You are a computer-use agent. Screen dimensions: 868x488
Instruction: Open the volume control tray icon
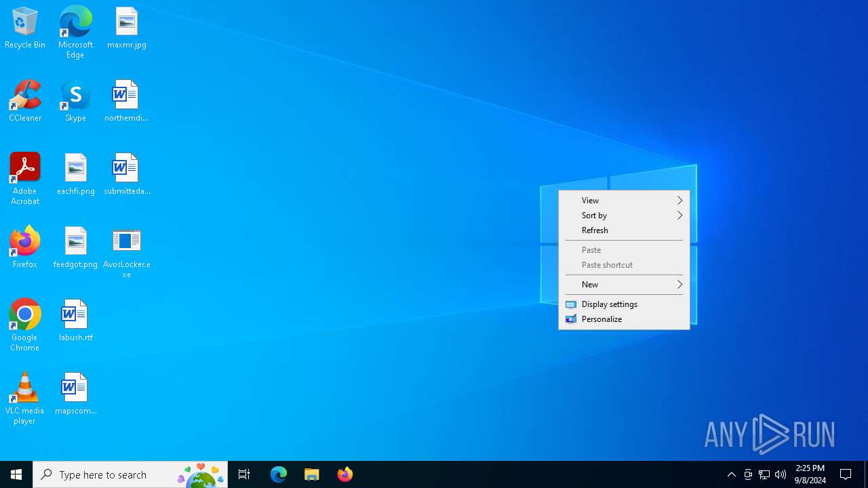[x=781, y=474]
